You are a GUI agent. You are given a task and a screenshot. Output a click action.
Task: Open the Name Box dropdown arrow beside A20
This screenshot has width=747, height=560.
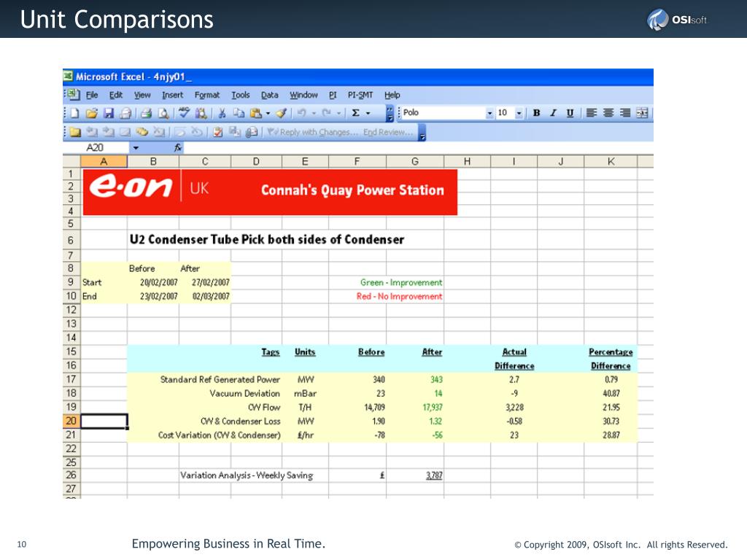tap(136, 147)
